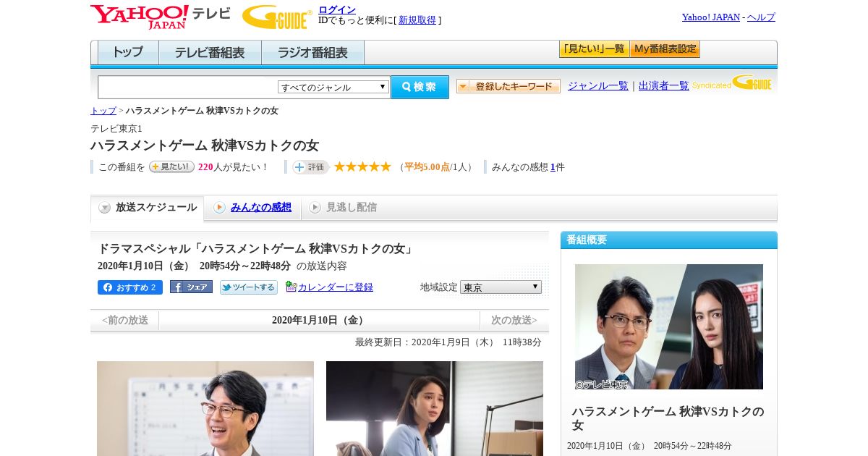Click the 番組概要 panel header
Image resolution: width=868 pixels, height=456 pixels.
click(669, 240)
